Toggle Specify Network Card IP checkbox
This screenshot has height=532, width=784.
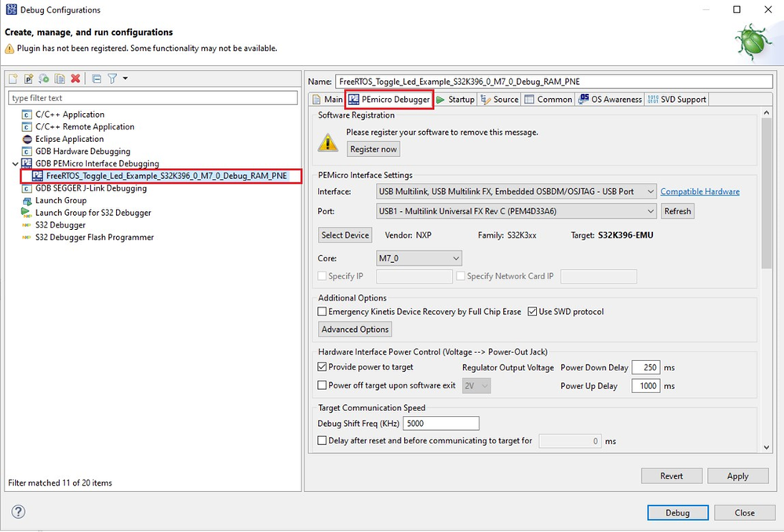[461, 276]
